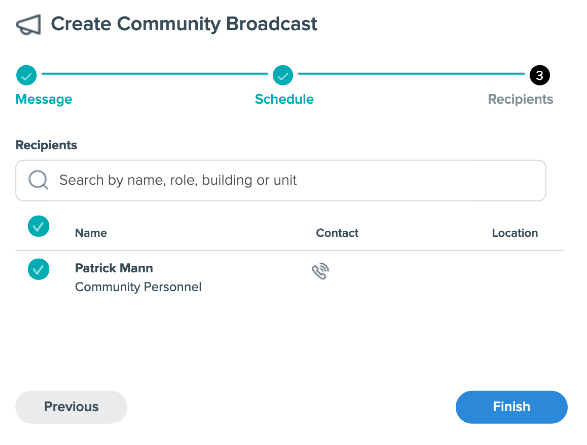
Task: Uncheck the Patrick Mann recipient checkbox
Action: 39,269
